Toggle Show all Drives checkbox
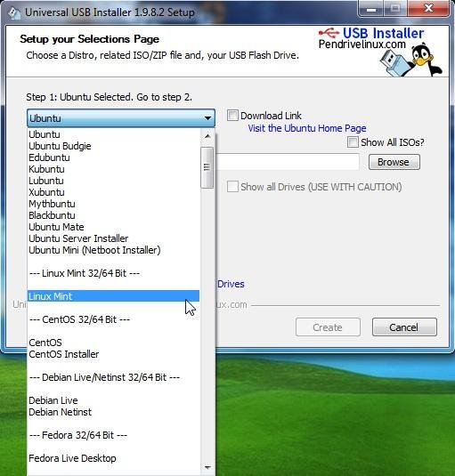The width and height of the screenshot is (455, 476). [x=232, y=187]
